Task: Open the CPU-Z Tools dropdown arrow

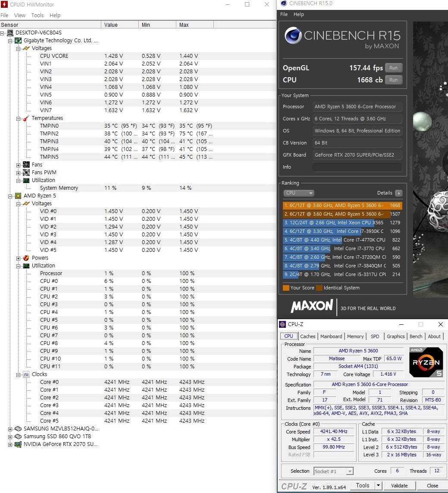Action: coord(378,486)
